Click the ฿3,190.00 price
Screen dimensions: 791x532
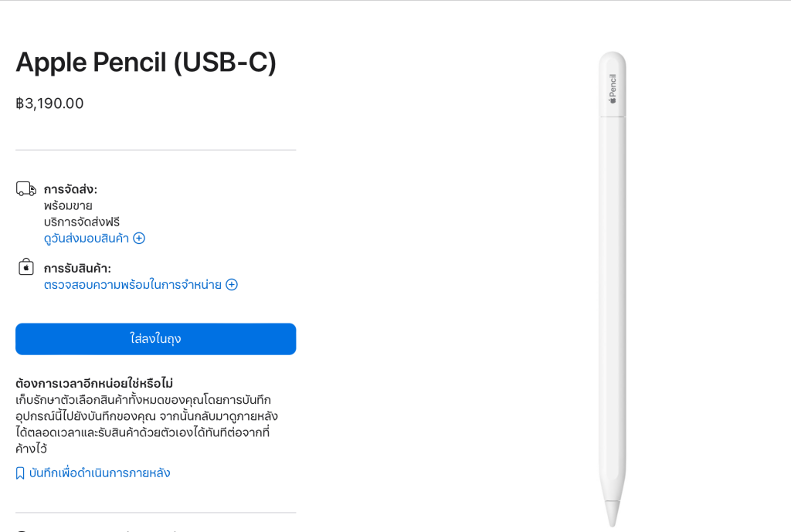(x=49, y=103)
